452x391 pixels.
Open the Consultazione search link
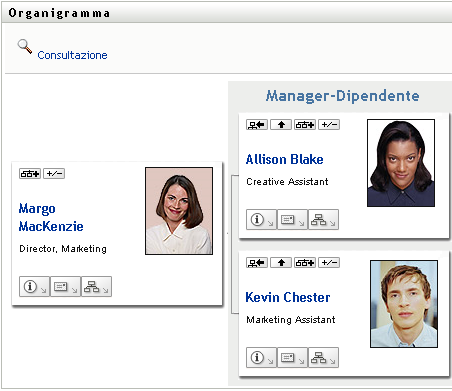tap(72, 55)
